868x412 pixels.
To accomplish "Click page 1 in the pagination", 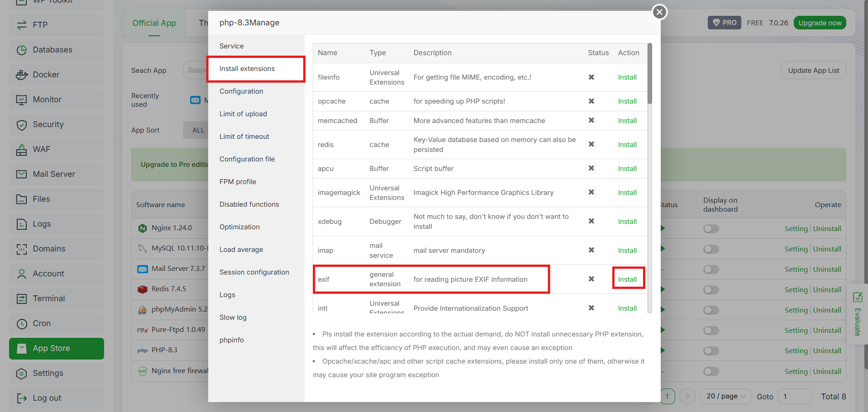I will coord(667,396).
